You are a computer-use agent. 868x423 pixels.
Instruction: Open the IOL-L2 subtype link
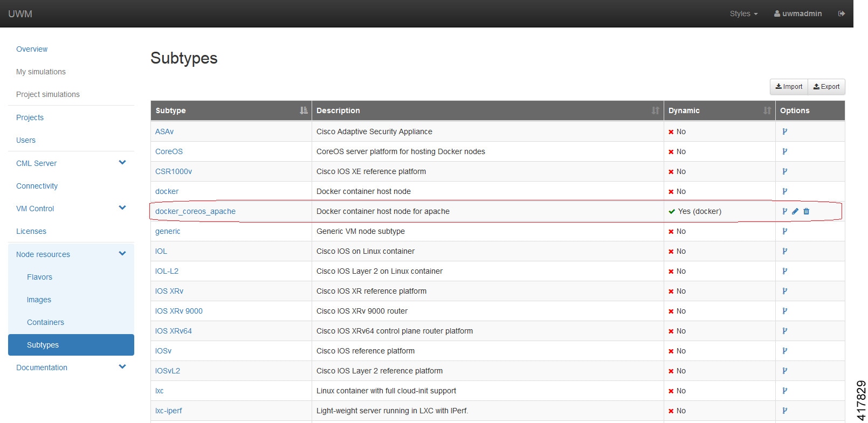167,271
